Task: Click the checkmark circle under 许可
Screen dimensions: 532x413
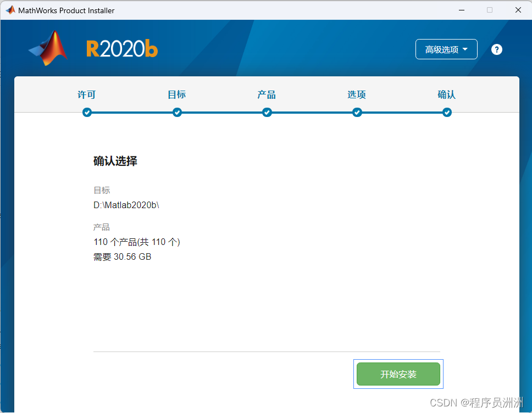Action: click(x=87, y=112)
